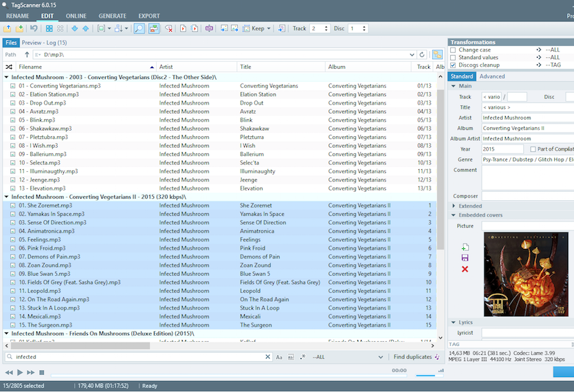Viewport: 574px width, 392px height.
Task: Click the import cover picture icon
Action: point(224,28)
